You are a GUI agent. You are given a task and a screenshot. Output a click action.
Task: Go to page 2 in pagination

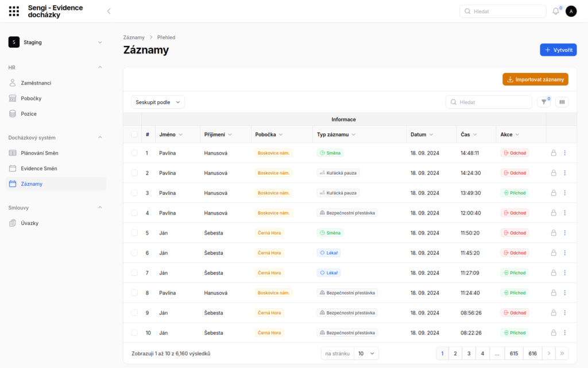455,354
